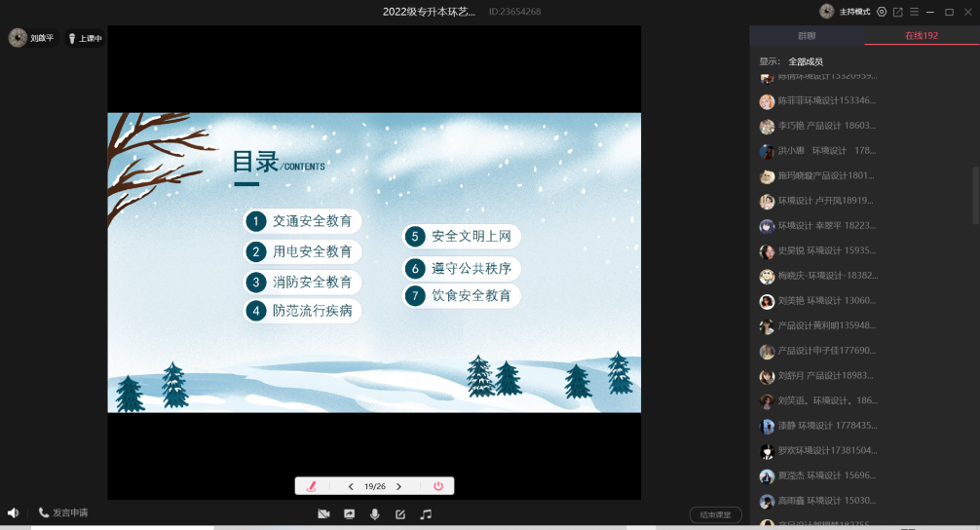Viewport: 980px width, 530px height.
Task: Click slide item 6 遵守公共秩序
Action: click(461, 268)
